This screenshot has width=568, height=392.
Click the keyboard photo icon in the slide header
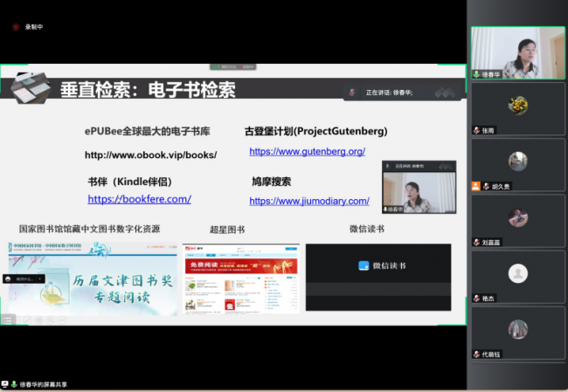tap(30, 88)
